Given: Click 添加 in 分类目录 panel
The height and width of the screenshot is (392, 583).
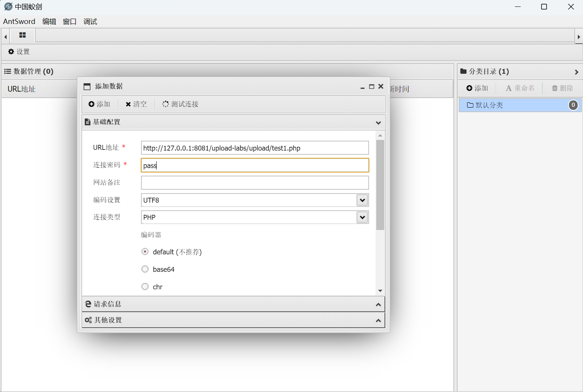Looking at the screenshot, I should click(x=477, y=88).
